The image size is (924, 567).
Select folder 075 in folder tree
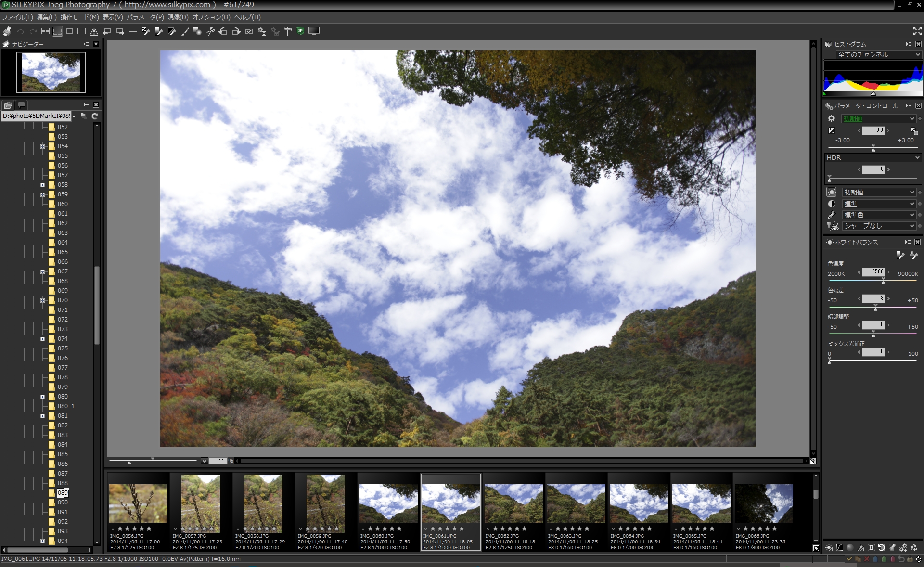63,348
